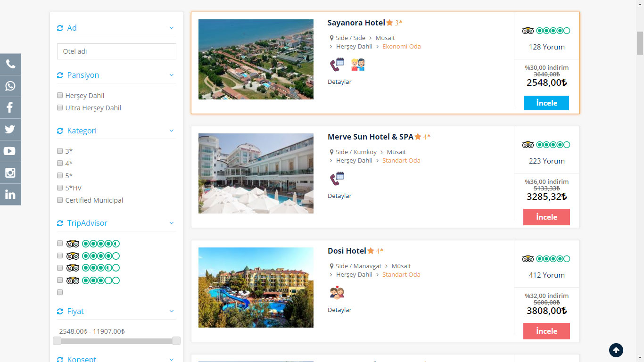Click the Otel adı search field

[116, 51]
